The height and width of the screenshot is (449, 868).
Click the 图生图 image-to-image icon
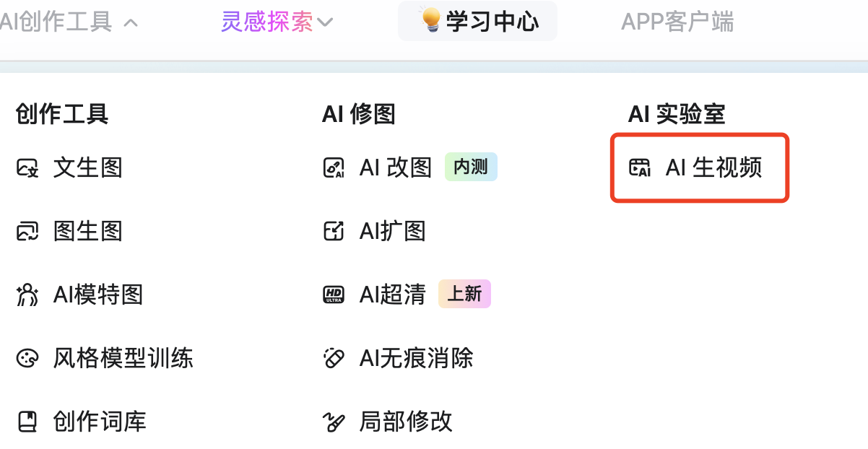27,232
